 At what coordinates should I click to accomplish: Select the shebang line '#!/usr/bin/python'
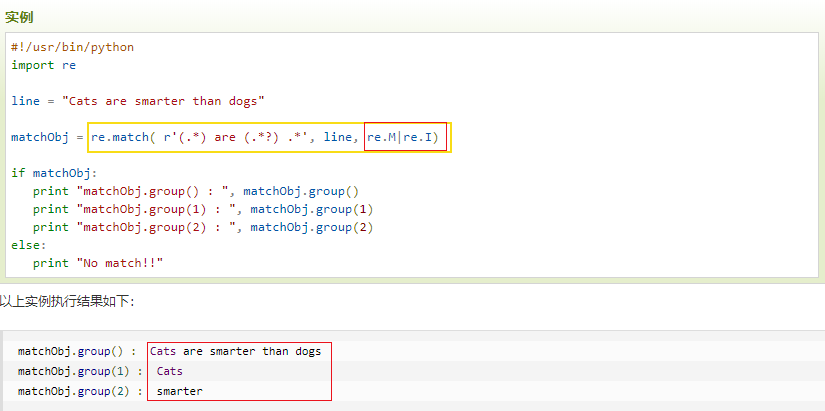pyautogui.click(x=73, y=47)
